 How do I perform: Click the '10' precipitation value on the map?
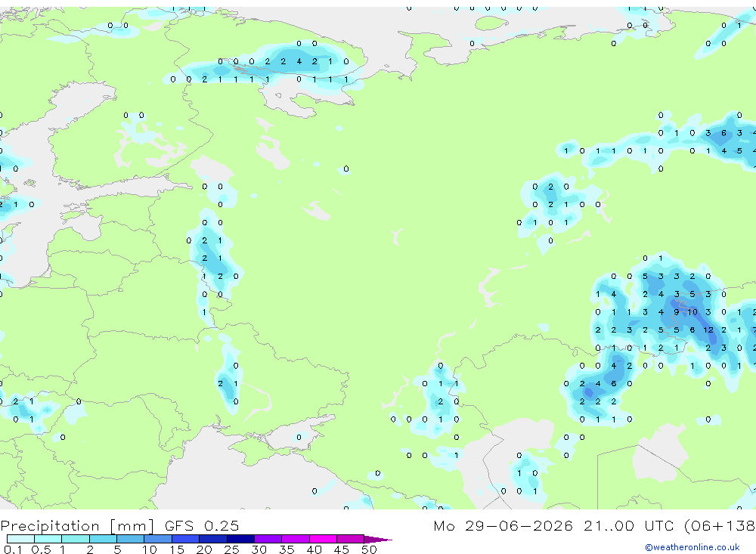pyautogui.click(x=692, y=312)
